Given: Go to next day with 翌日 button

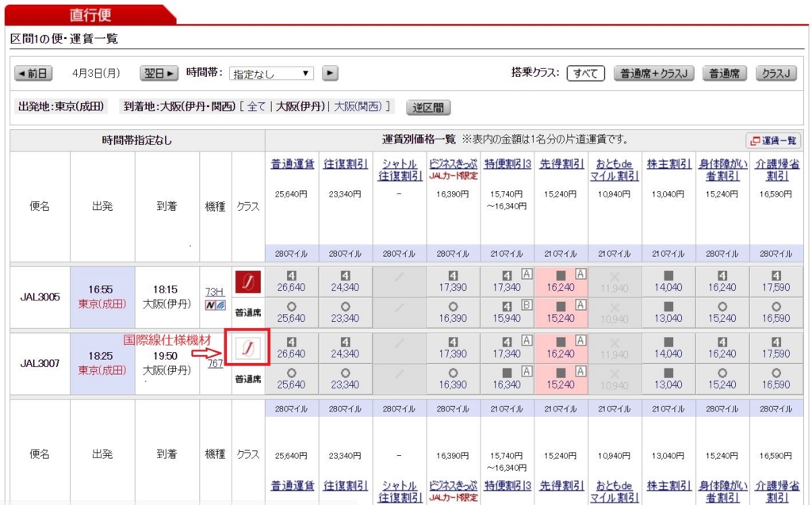Looking at the screenshot, I should [x=159, y=73].
